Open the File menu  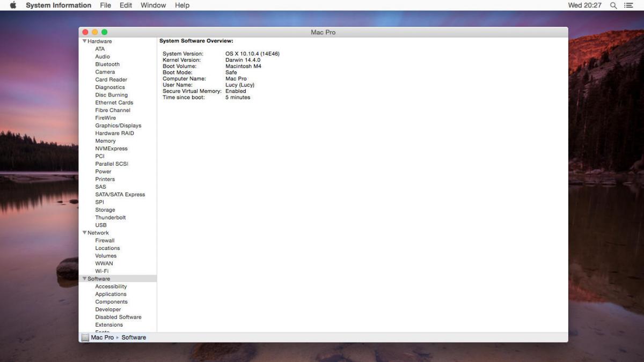point(106,5)
